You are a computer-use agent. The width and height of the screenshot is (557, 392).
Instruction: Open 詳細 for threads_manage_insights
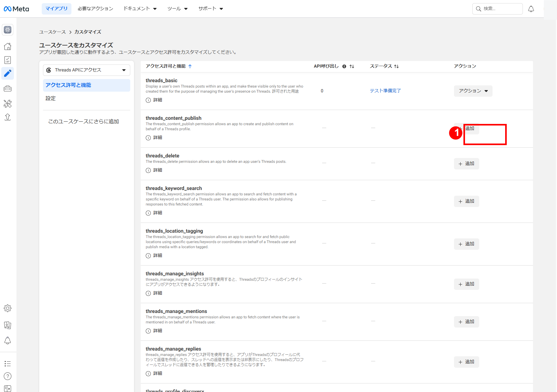[x=154, y=293]
